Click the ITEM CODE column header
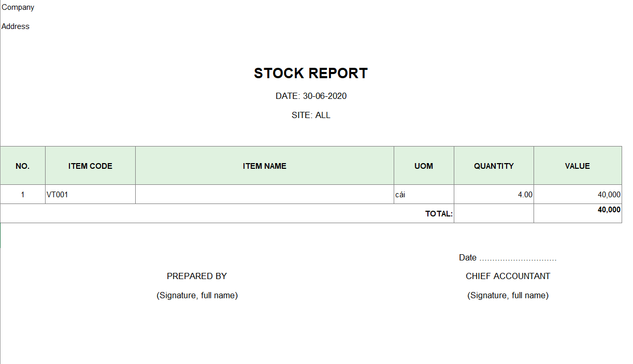The width and height of the screenshot is (633, 364). coord(90,166)
